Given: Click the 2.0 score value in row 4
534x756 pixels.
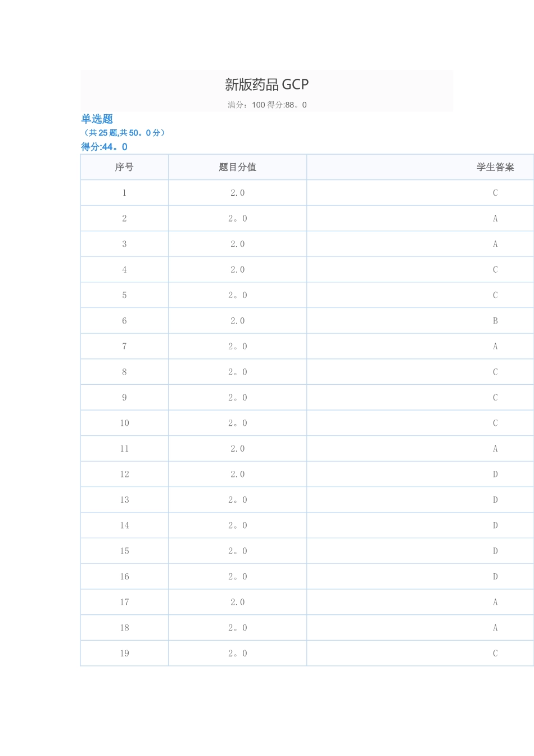Looking at the screenshot, I should coord(237,269).
